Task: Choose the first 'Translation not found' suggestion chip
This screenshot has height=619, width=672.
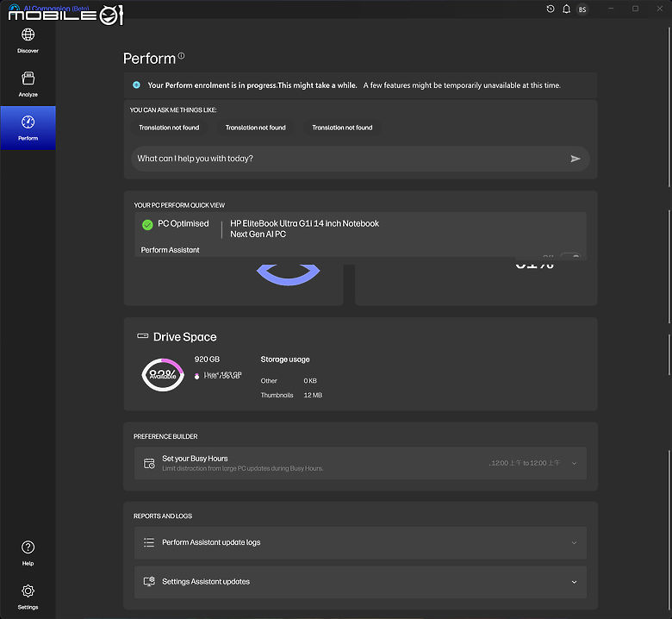Action: (169, 128)
